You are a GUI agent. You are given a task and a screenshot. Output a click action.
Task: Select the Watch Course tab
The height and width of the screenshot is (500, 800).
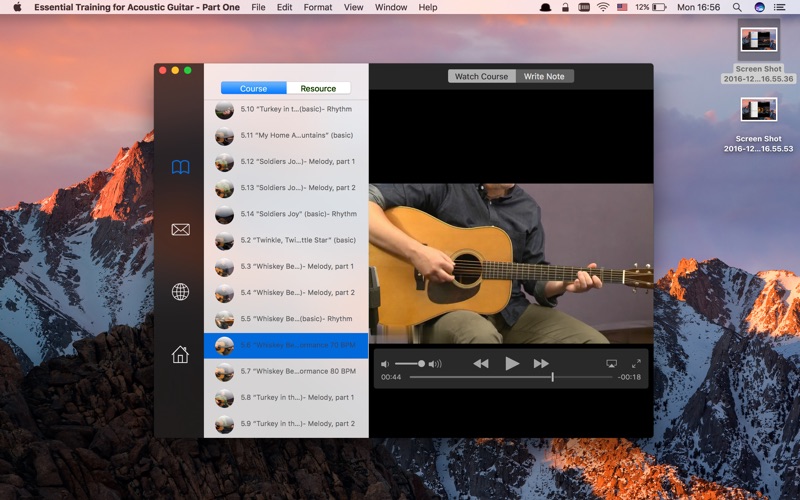[x=482, y=76]
